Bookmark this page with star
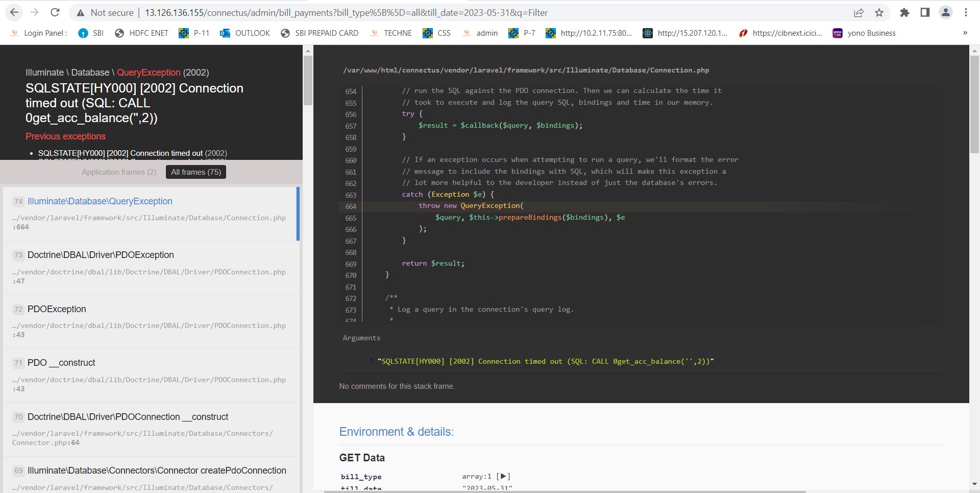This screenshot has width=980, height=493. click(x=879, y=13)
